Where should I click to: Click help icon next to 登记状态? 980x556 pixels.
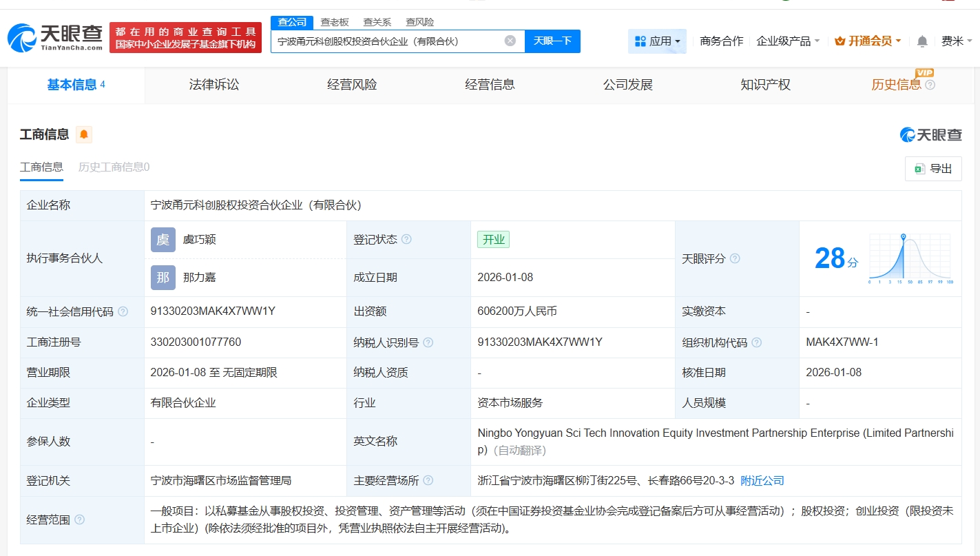click(406, 240)
